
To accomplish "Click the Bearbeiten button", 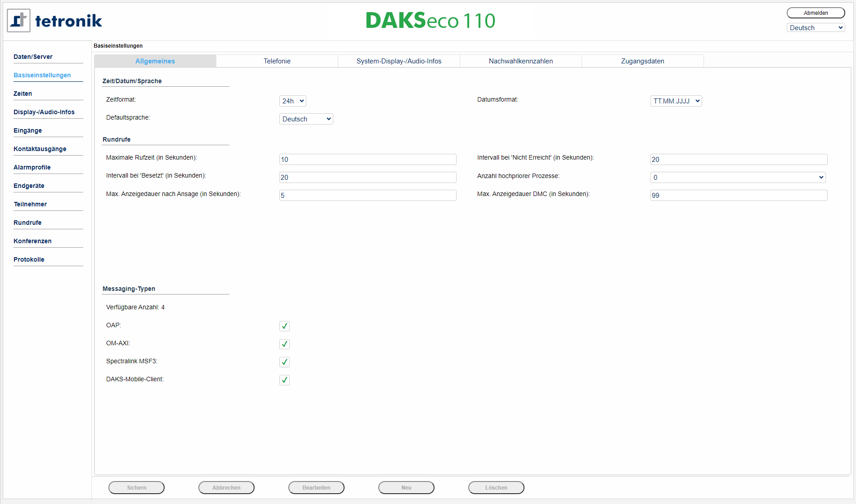I will point(316,488).
